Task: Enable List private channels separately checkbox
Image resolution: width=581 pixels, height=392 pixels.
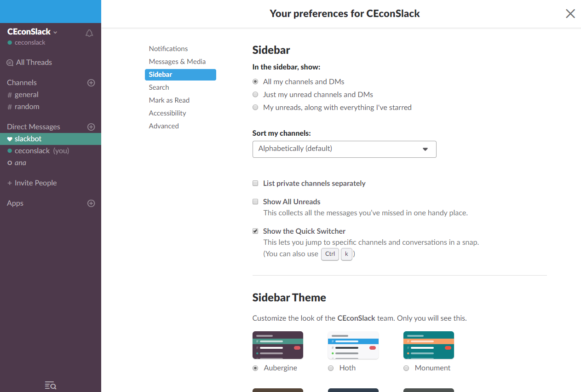Action: click(x=255, y=183)
